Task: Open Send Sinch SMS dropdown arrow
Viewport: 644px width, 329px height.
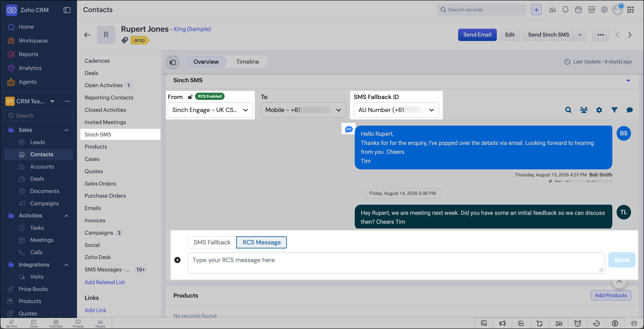Action: 580,35
